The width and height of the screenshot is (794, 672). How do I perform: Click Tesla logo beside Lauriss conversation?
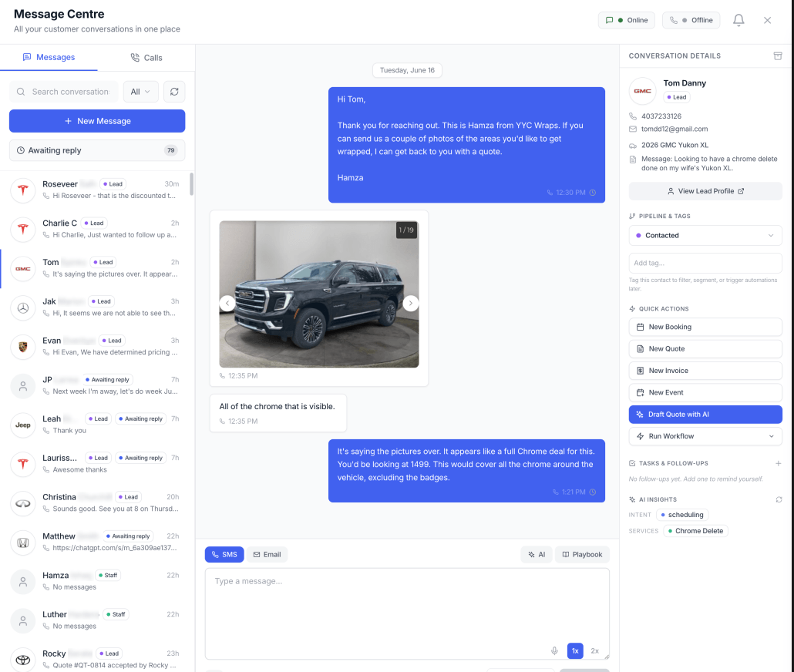[23, 464]
